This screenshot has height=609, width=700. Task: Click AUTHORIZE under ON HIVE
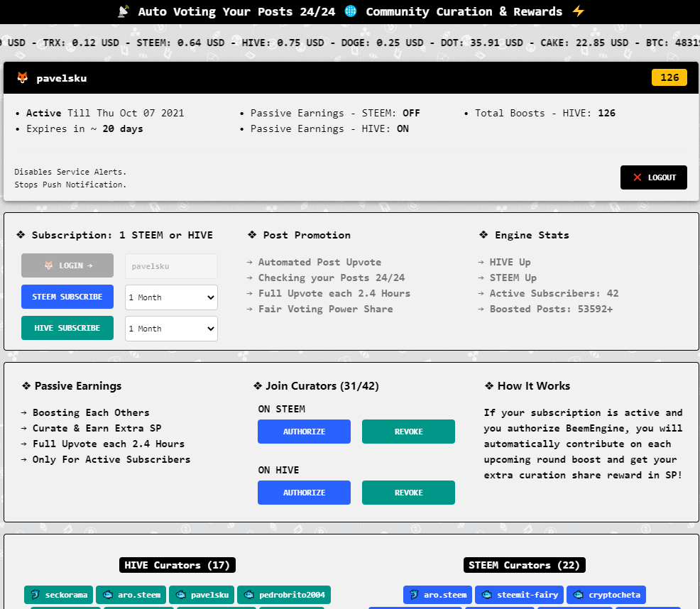pos(304,493)
